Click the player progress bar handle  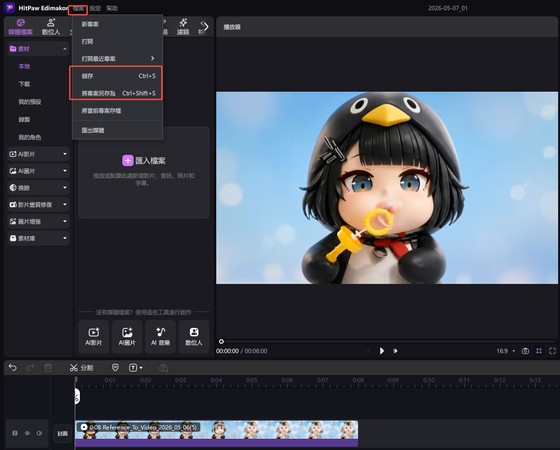[221, 341]
